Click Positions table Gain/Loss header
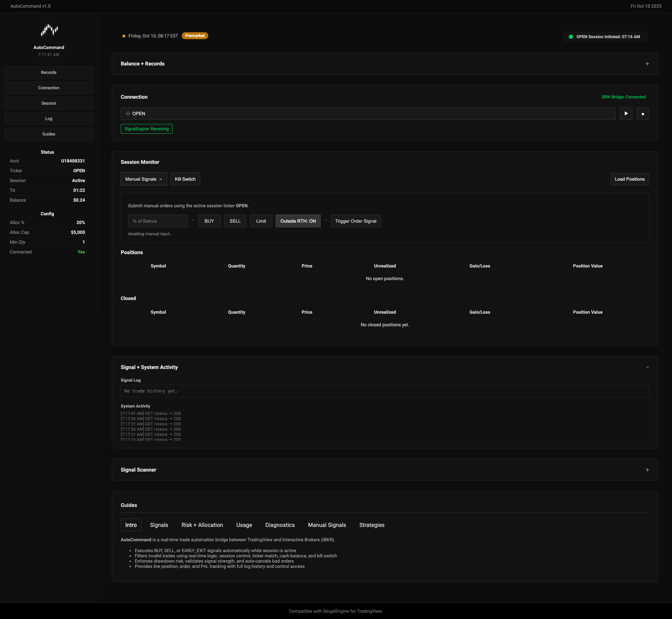Viewport: 672px width, 619px height. point(479,266)
